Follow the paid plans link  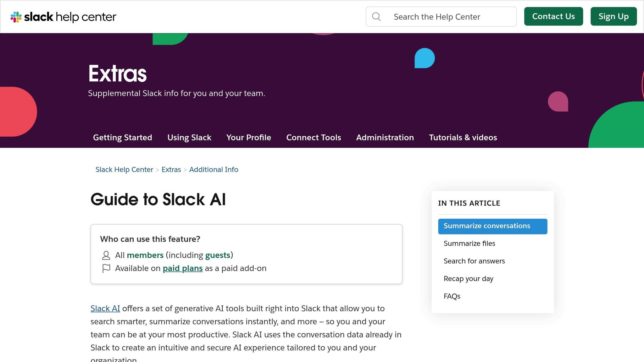pyautogui.click(x=182, y=268)
